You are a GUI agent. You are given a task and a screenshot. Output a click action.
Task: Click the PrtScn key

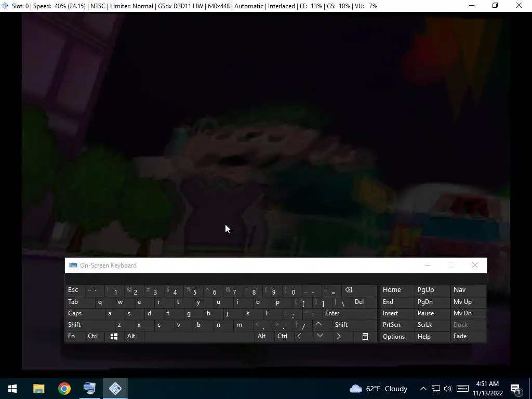click(x=396, y=325)
